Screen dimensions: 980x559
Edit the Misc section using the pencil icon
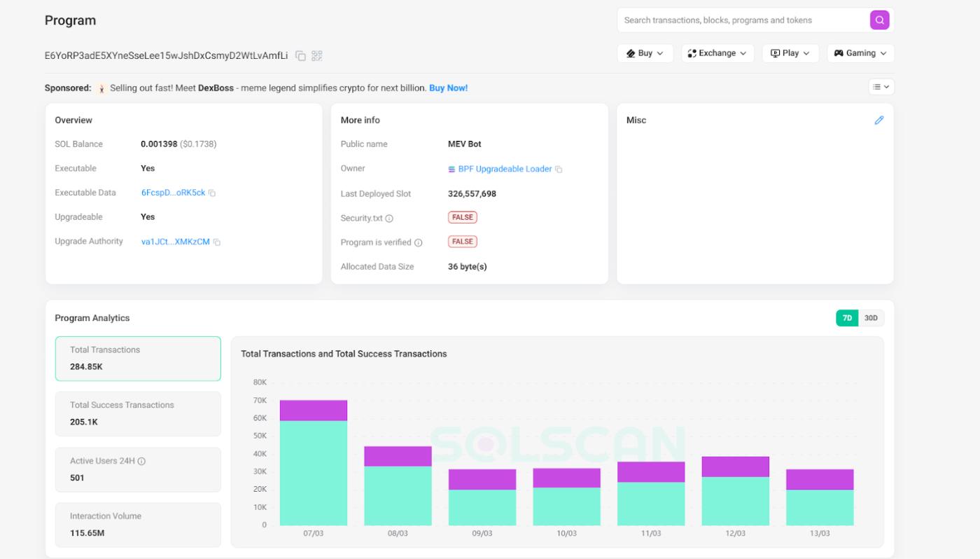[880, 119]
